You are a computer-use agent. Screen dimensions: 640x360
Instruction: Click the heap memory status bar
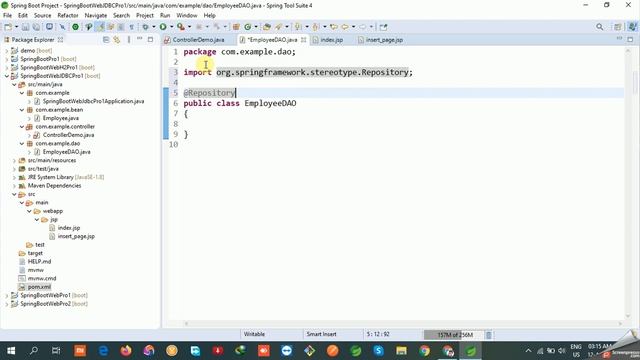pyautogui.click(x=453, y=335)
